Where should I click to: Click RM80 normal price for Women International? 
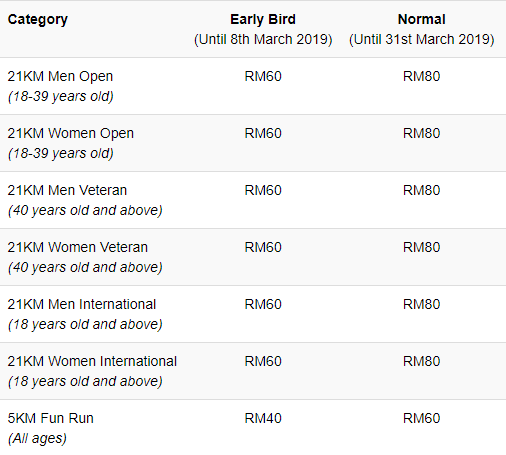(421, 361)
